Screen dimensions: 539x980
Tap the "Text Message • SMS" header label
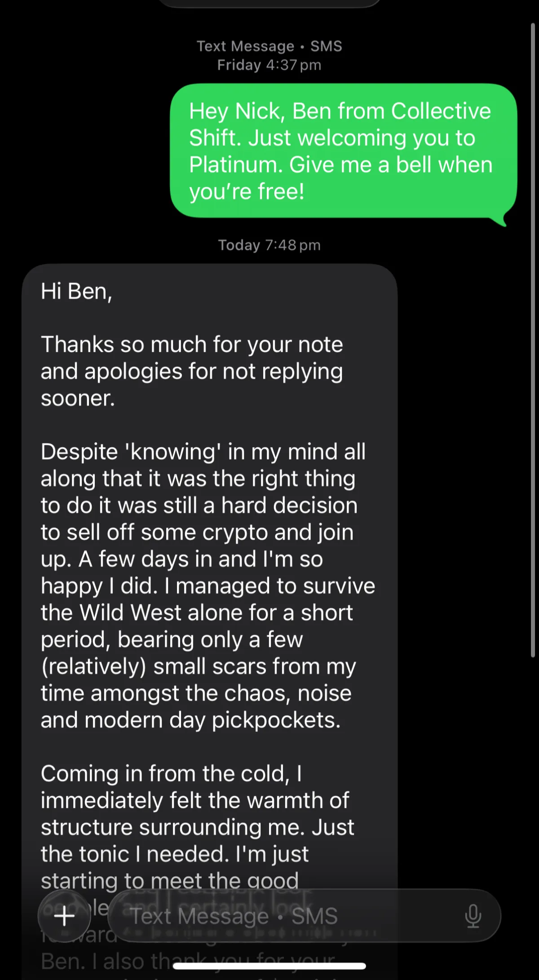click(269, 46)
